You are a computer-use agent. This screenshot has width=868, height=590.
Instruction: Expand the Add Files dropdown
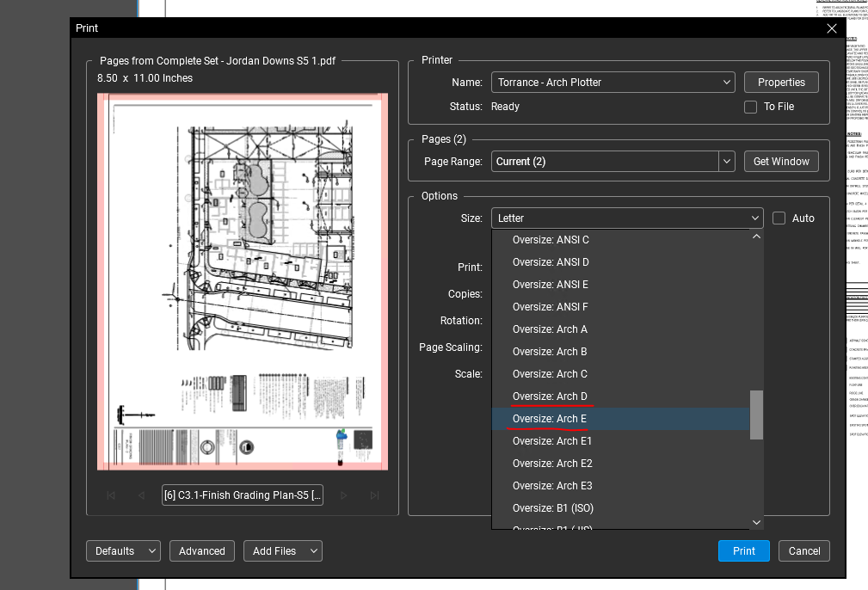pos(282,551)
